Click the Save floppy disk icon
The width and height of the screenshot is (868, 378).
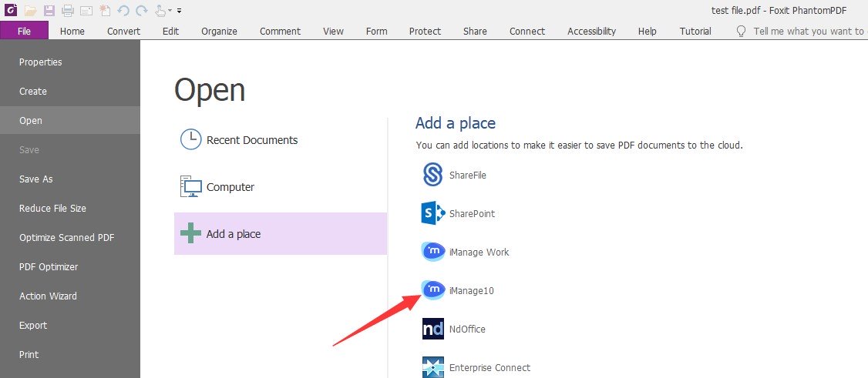49,10
